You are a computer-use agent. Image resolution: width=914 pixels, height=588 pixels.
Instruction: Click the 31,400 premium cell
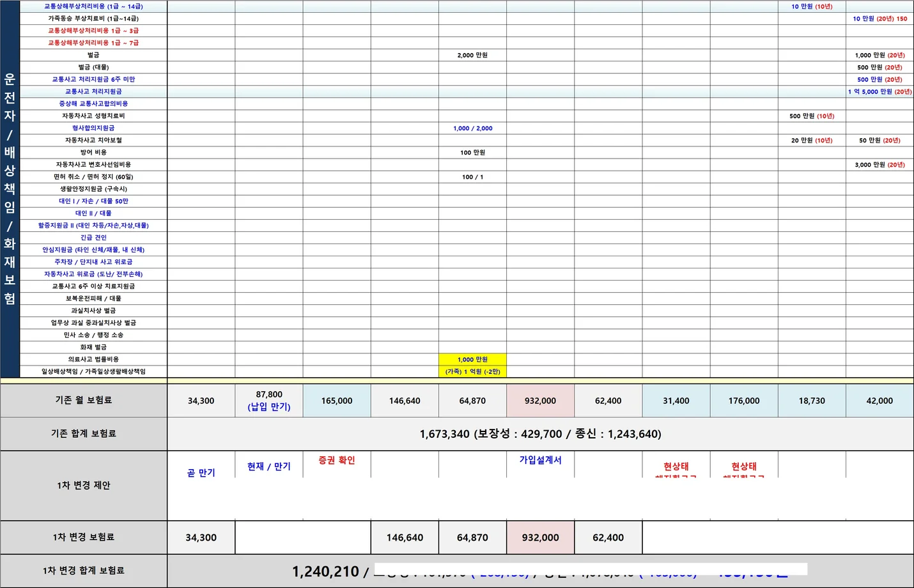(x=676, y=400)
